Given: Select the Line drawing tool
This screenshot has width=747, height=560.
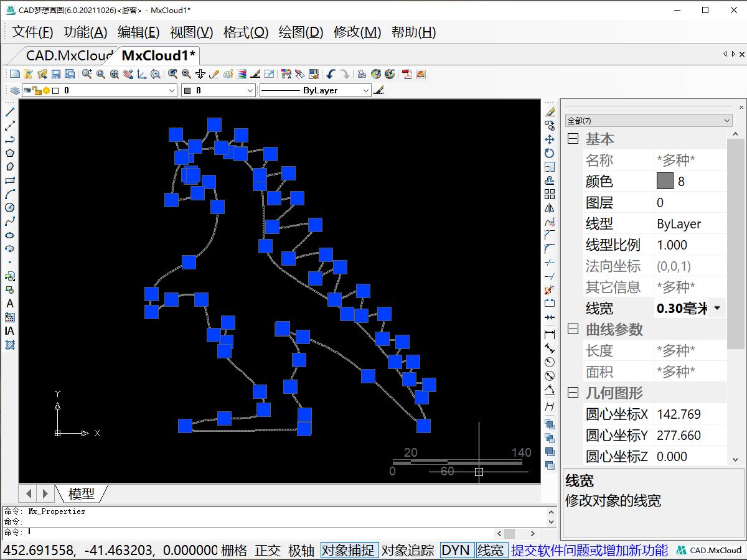Looking at the screenshot, I should (x=9, y=113).
